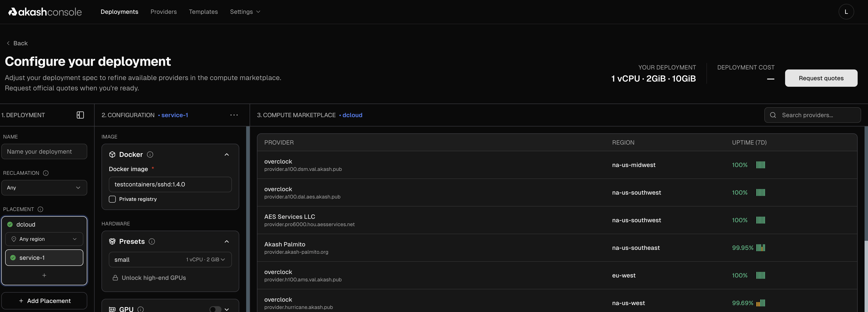The image size is (868, 312).
Task: Open the small preset dropdown
Action: pyautogui.click(x=170, y=260)
